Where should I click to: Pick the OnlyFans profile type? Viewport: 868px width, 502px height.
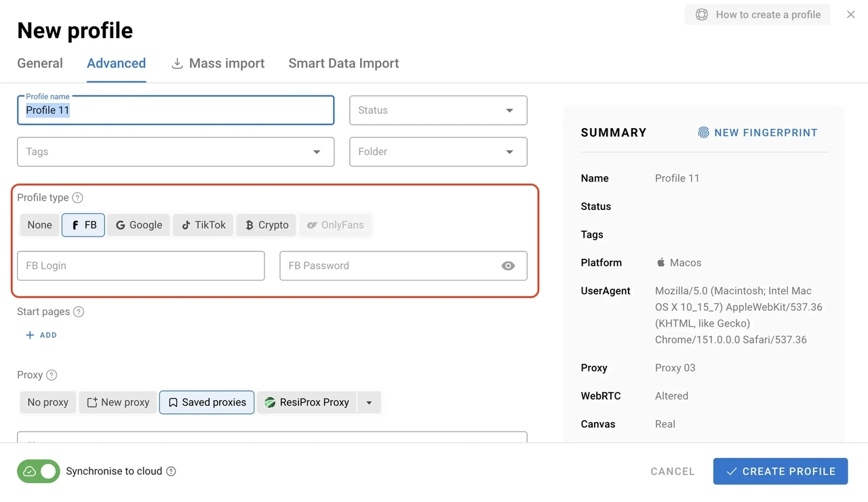(x=336, y=225)
